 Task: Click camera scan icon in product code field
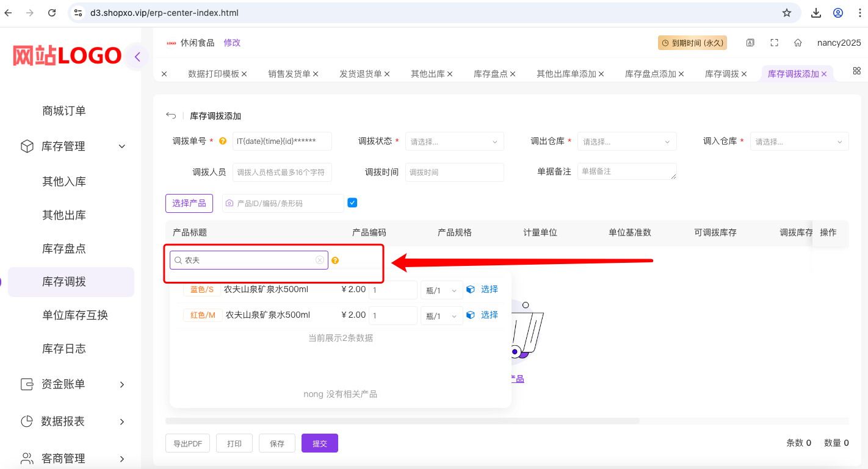[x=230, y=203]
